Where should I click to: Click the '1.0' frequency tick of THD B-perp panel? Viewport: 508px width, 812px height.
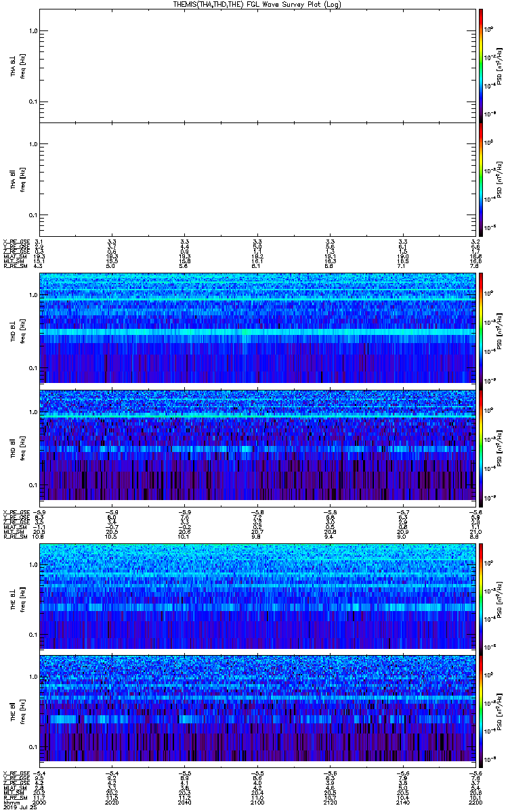click(x=33, y=296)
